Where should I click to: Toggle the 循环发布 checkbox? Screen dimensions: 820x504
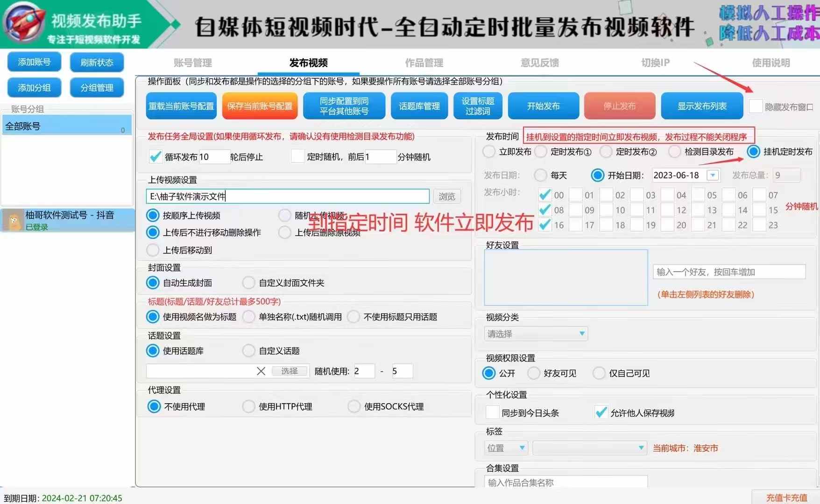pos(156,157)
